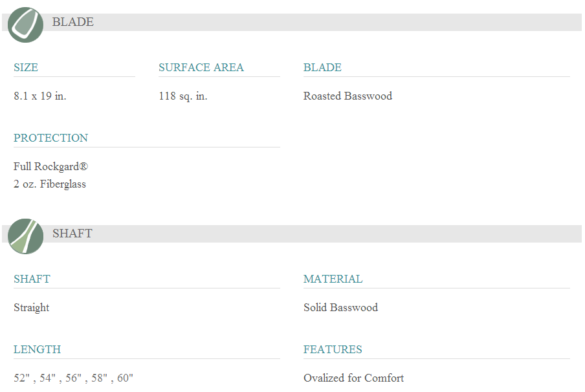Click the paddle blade icon

[x=26, y=25]
